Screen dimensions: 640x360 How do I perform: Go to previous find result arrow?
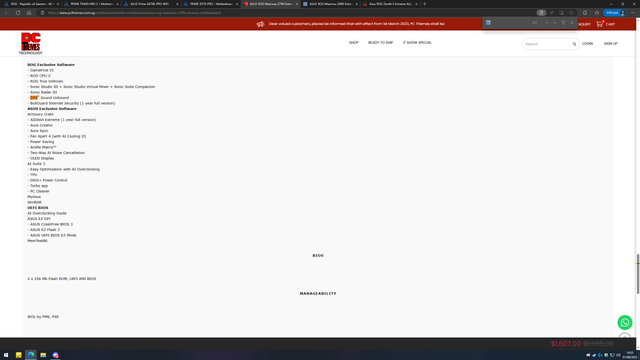(547, 23)
